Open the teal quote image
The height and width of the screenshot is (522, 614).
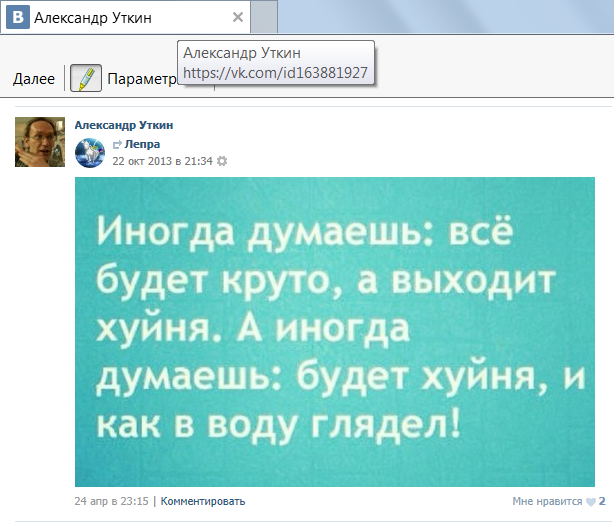335,332
